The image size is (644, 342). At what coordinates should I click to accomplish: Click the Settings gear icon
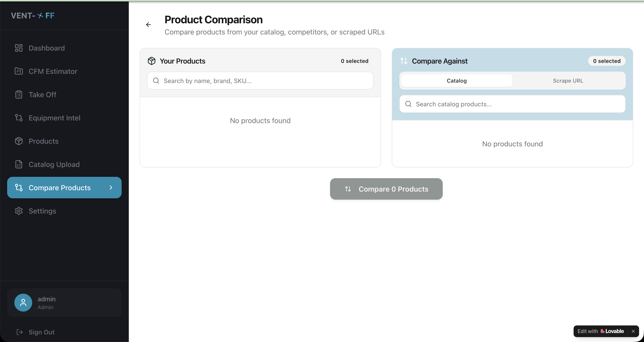pos(19,211)
